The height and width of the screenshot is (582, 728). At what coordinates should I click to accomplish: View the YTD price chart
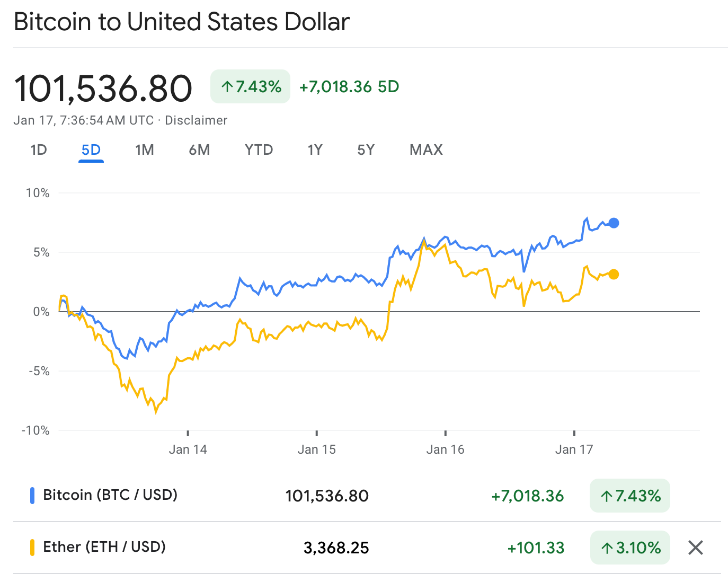(x=259, y=150)
